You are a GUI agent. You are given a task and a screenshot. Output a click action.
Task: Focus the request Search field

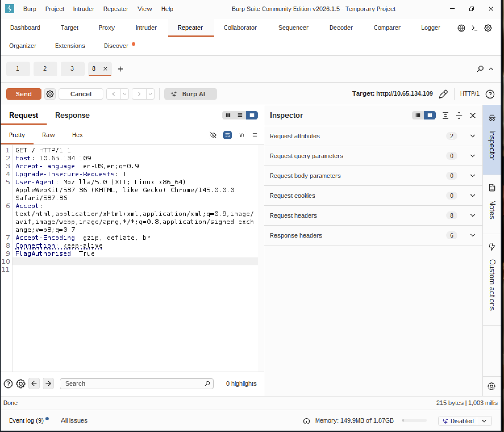(x=137, y=384)
